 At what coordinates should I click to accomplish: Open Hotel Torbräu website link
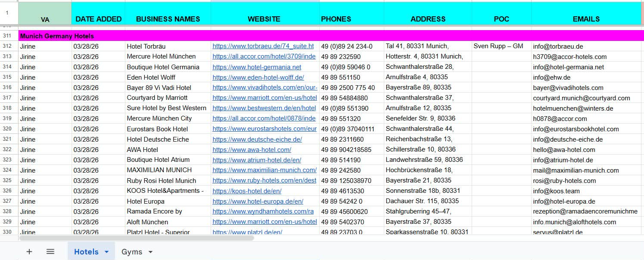pos(263,46)
